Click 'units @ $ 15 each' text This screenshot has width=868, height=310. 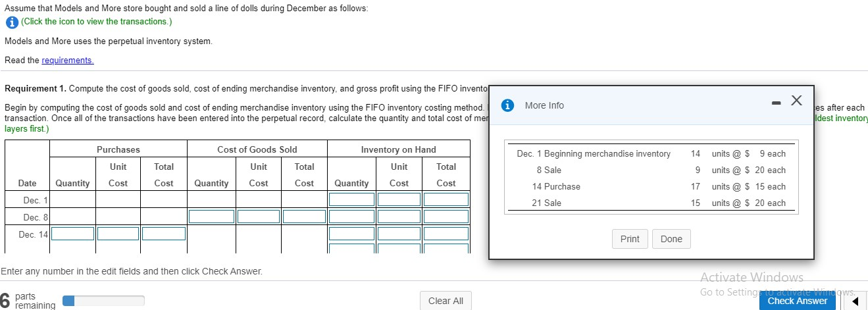click(x=749, y=187)
